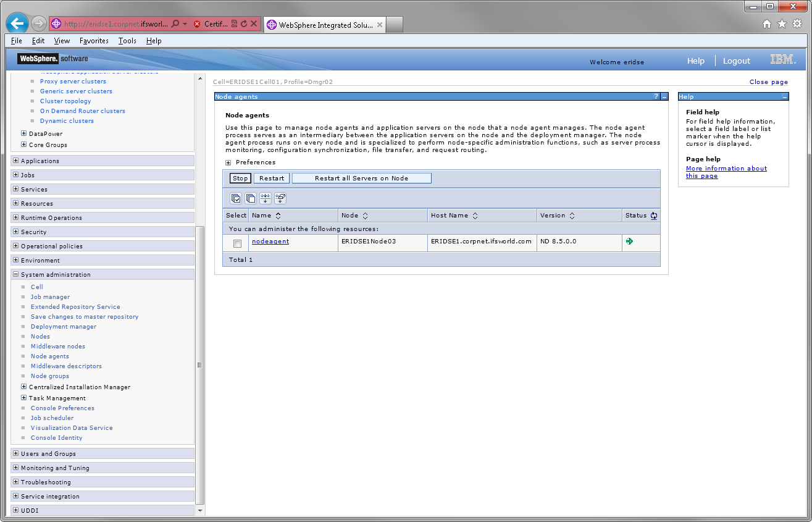Collapse the System administration section

pyautogui.click(x=16, y=274)
